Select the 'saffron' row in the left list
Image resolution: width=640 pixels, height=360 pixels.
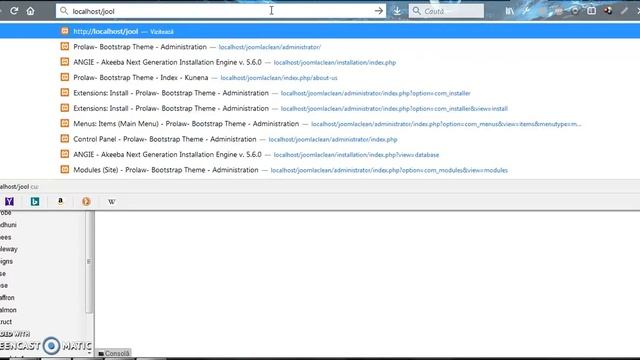point(7,298)
